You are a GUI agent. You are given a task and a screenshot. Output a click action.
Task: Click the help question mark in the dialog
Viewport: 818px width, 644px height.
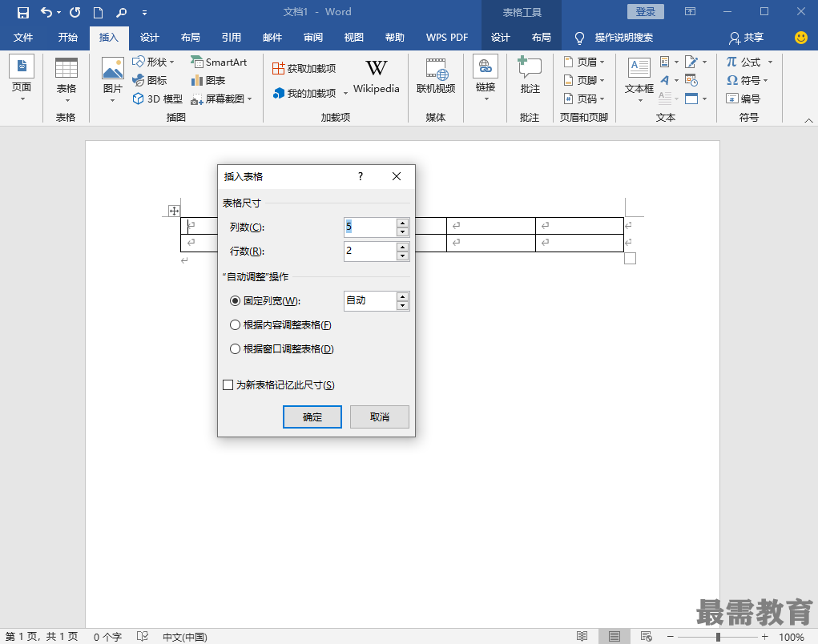click(361, 176)
